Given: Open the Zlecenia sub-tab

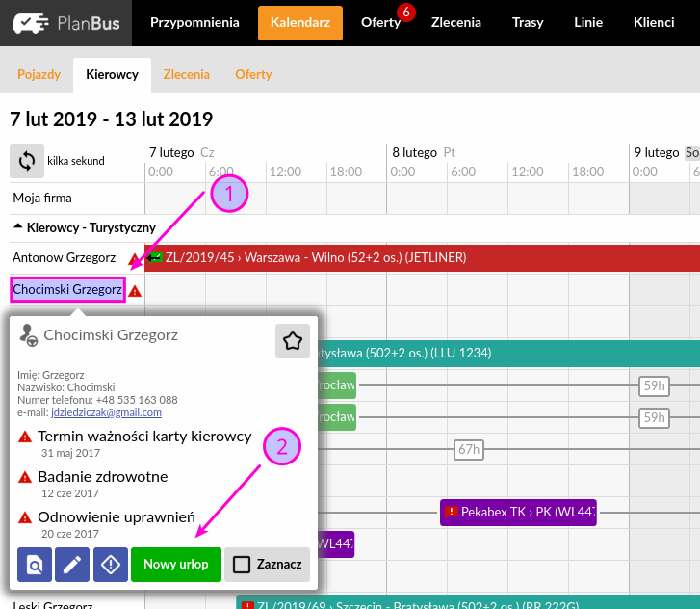Looking at the screenshot, I should 186,74.
